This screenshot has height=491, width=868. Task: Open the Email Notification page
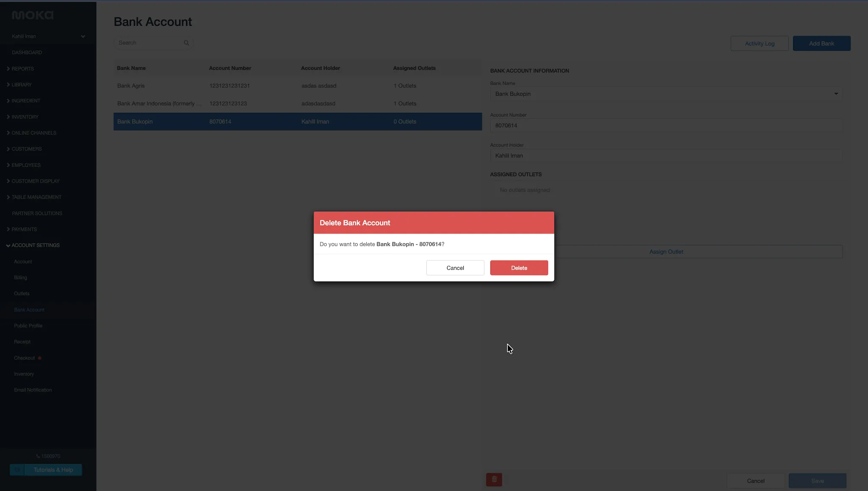pos(33,390)
